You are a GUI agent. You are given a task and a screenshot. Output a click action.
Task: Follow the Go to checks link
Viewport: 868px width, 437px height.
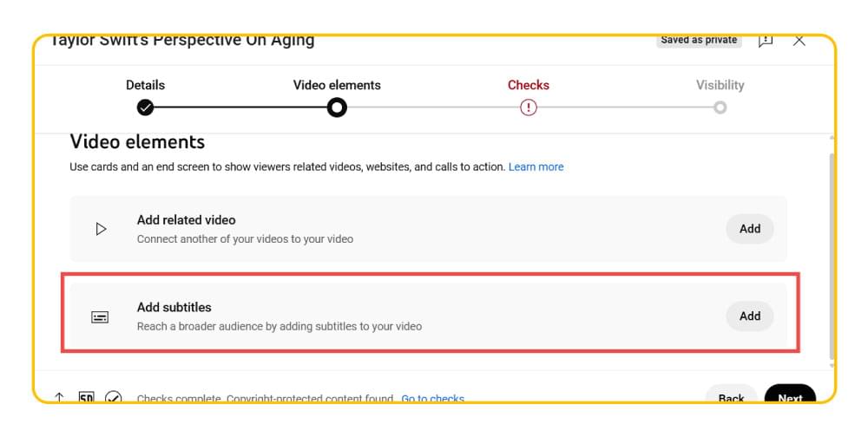tap(432, 398)
